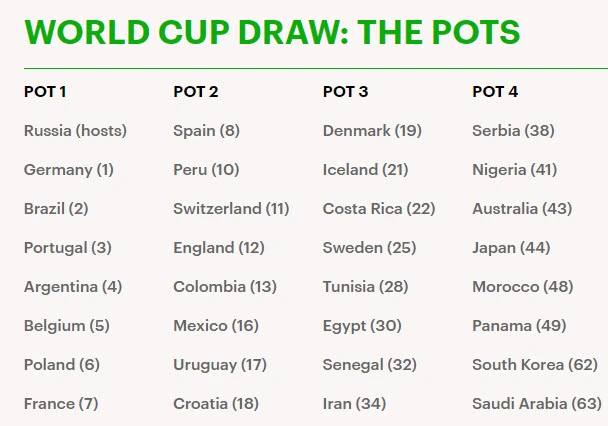Select the South Korea (62) entry

pos(534,365)
